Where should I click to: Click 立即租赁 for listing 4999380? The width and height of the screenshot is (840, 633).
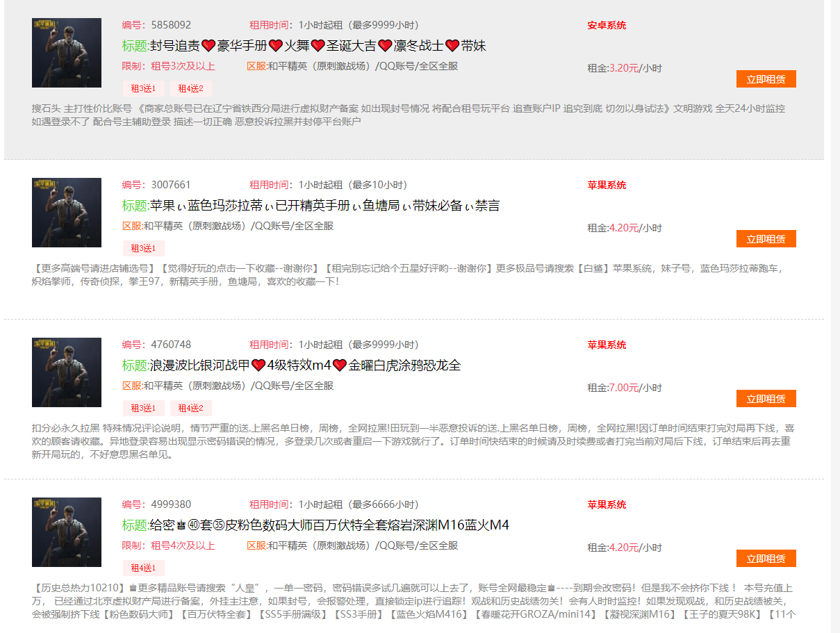pyautogui.click(x=766, y=559)
